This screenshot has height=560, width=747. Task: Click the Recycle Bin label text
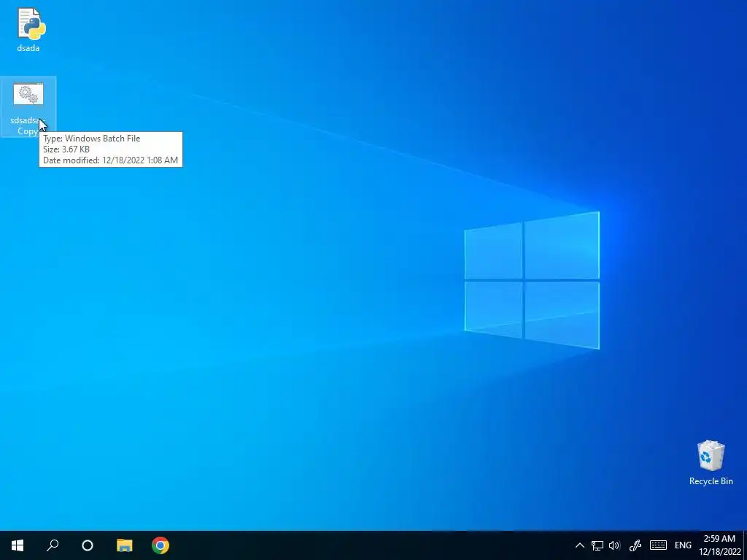pyautogui.click(x=711, y=481)
